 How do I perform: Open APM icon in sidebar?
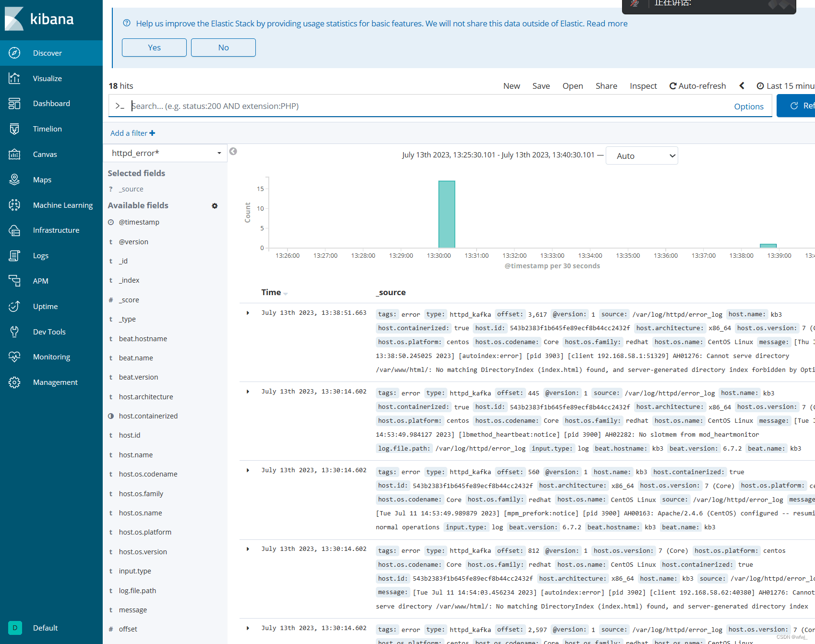point(14,281)
